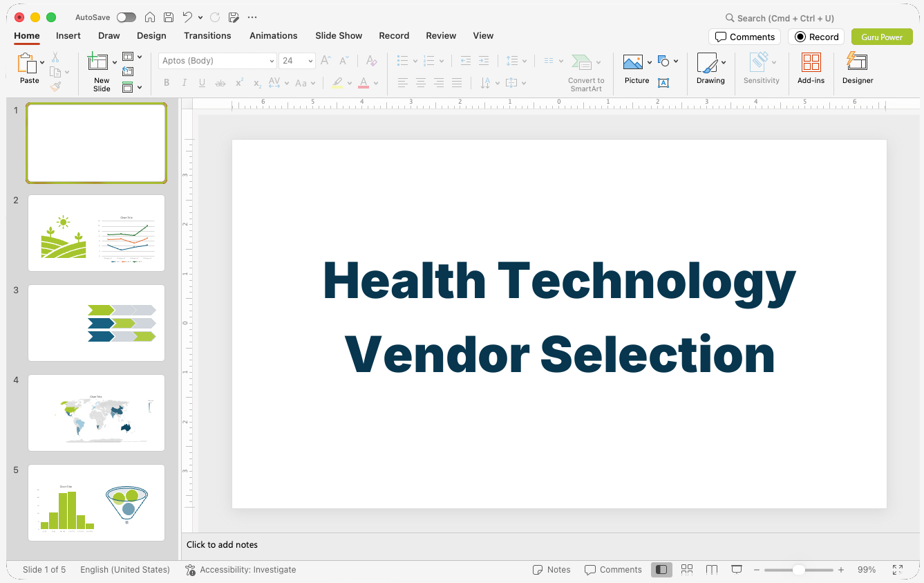Click the text highlight color button
The image size is (924, 583).
click(x=337, y=83)
